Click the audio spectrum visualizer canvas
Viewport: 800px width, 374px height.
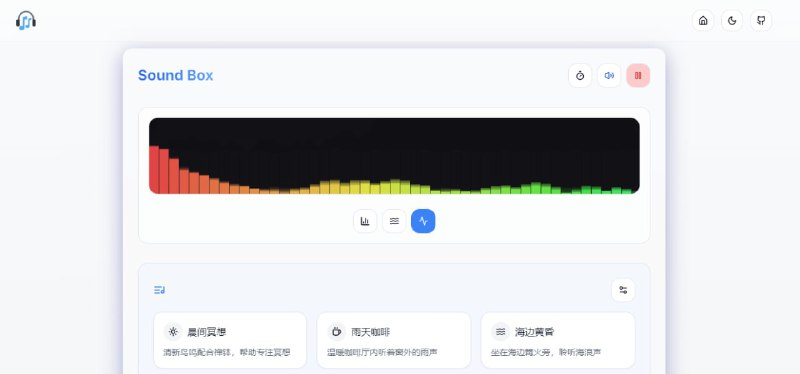click(394, 156)
